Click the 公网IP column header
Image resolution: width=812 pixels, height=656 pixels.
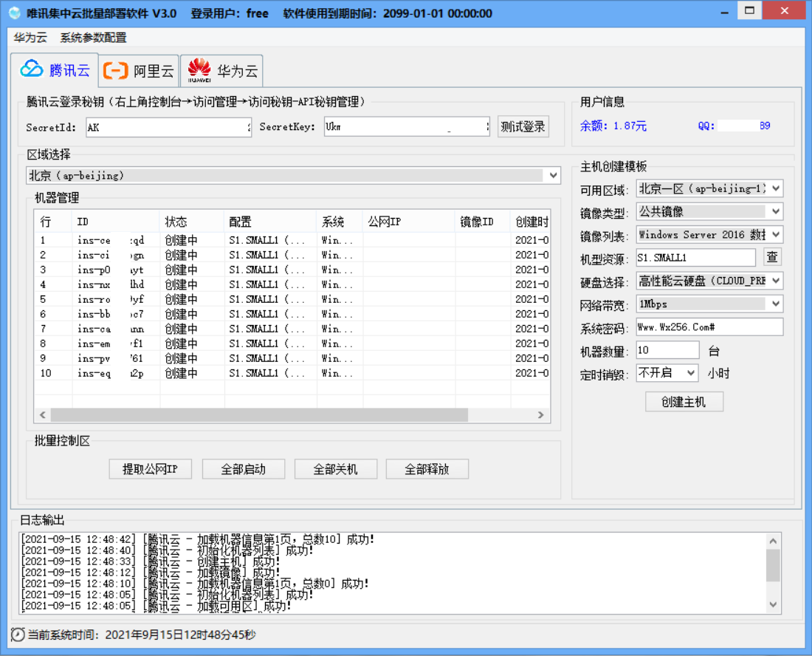[x=409, y=222]
